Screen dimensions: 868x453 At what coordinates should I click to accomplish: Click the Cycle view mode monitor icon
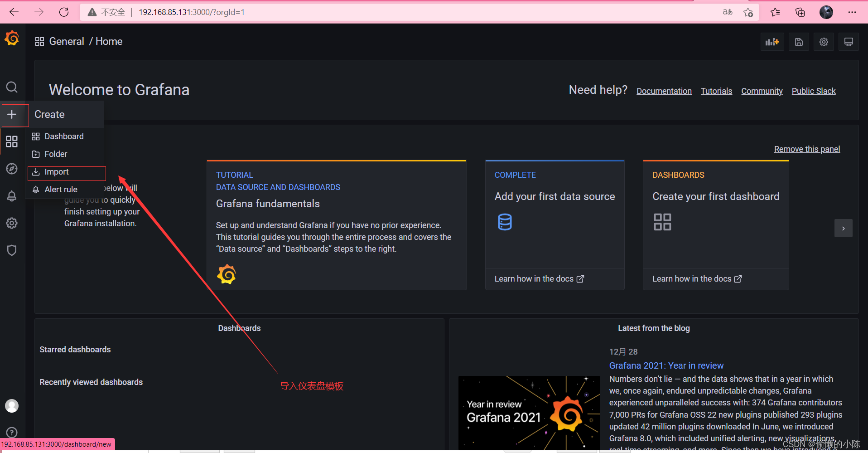click(849, 42)
